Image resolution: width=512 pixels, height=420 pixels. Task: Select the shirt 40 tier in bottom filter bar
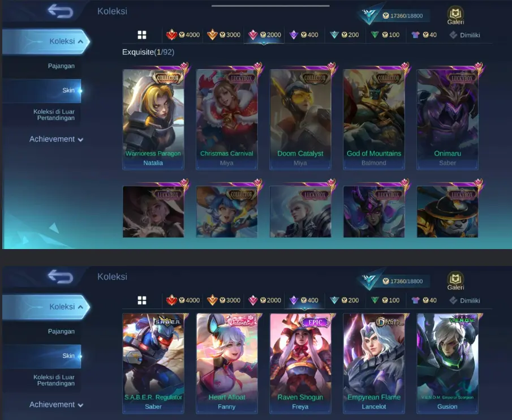[424, 300]
